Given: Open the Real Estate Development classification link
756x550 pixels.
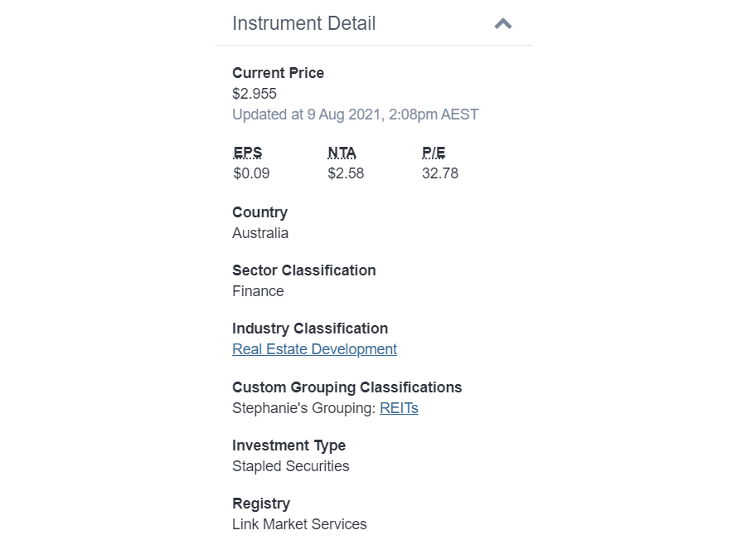Looking at the screenshot, I should 314,348.
